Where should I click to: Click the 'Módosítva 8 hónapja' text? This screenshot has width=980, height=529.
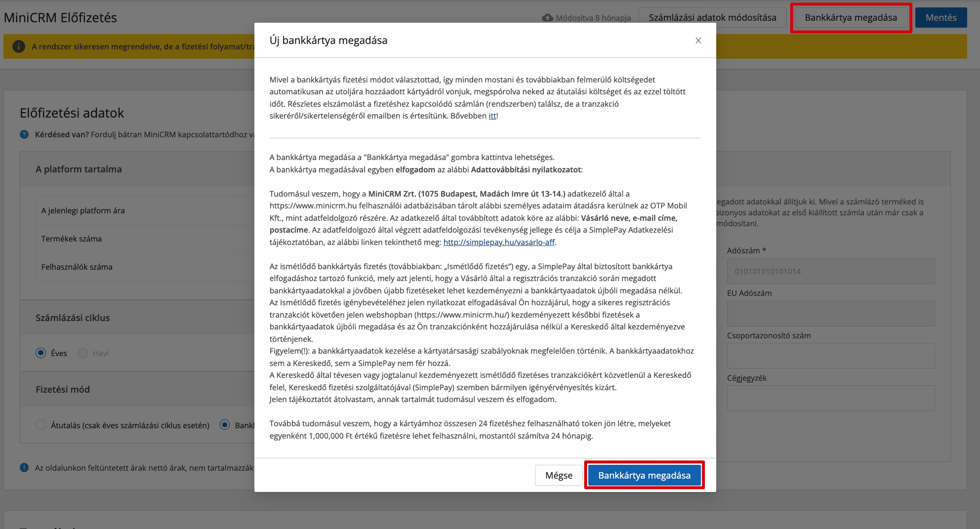593,18
